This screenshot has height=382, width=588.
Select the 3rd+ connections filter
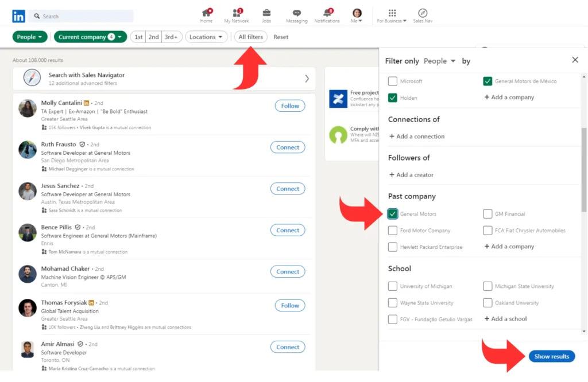pos(171,37)
